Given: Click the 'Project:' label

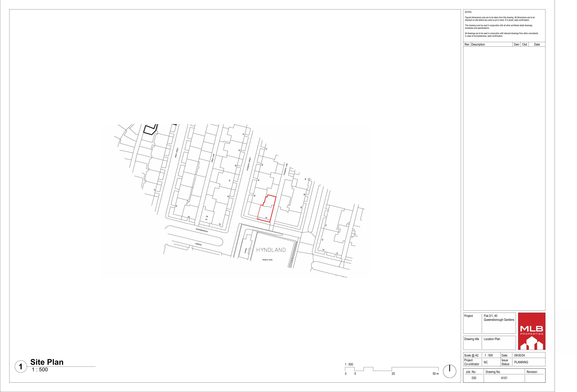Looking at the screenshot, I should pos(469,316).
